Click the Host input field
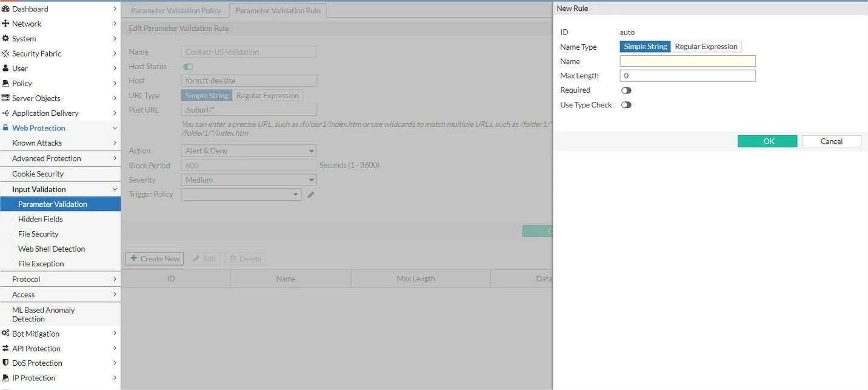Viewport: 868px width, 390px height. tap(249, 81)
